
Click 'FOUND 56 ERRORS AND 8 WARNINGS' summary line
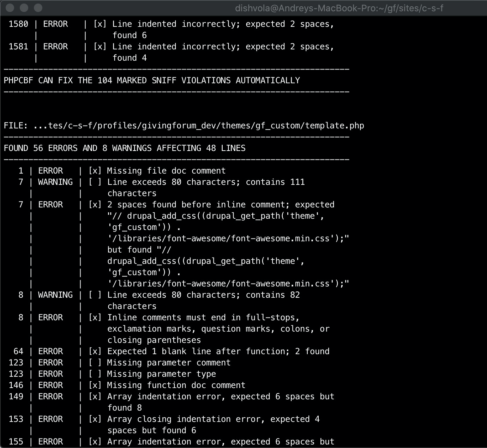(x=125, y=148)
